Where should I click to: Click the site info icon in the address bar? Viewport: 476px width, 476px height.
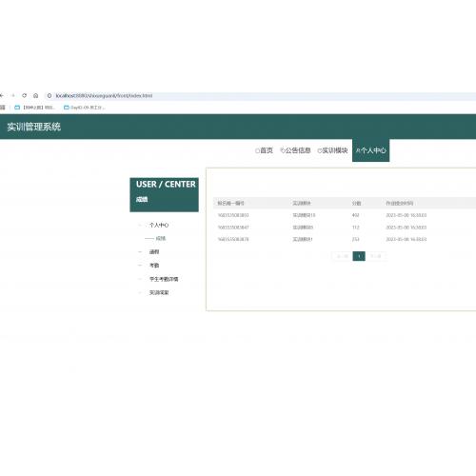[50, 95]
